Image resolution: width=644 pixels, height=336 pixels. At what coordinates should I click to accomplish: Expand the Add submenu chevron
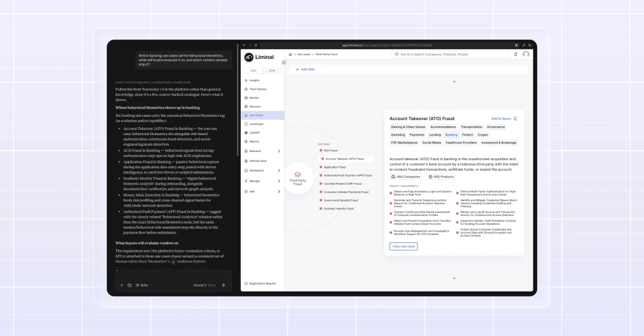tap(279, 192)
